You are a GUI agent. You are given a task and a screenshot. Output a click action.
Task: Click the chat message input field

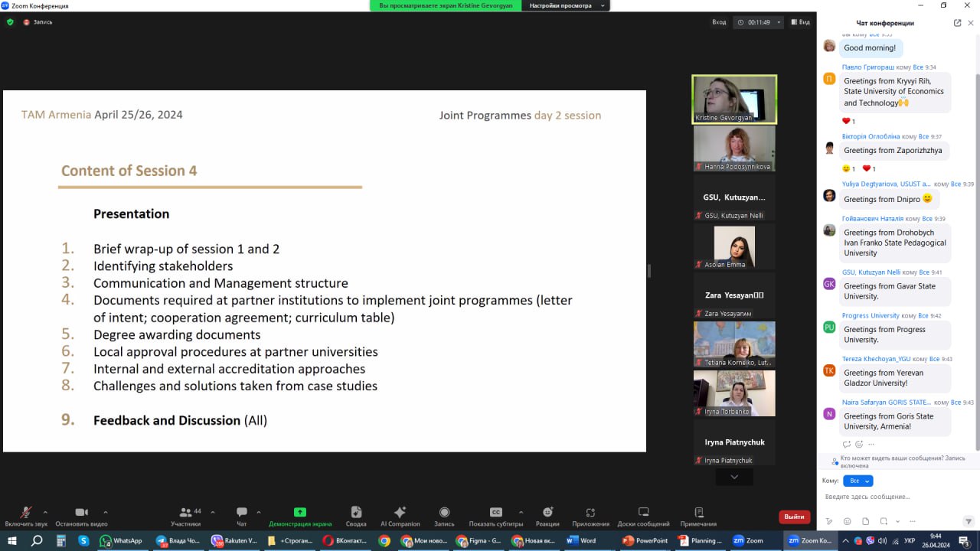892,497
